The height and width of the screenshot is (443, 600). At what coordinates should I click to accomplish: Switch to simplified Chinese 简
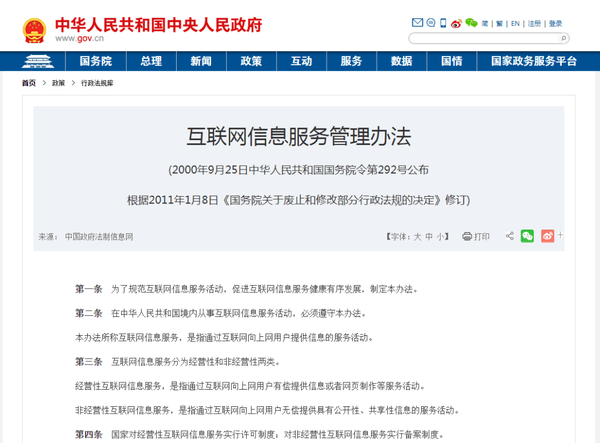[x=485, y=24]
